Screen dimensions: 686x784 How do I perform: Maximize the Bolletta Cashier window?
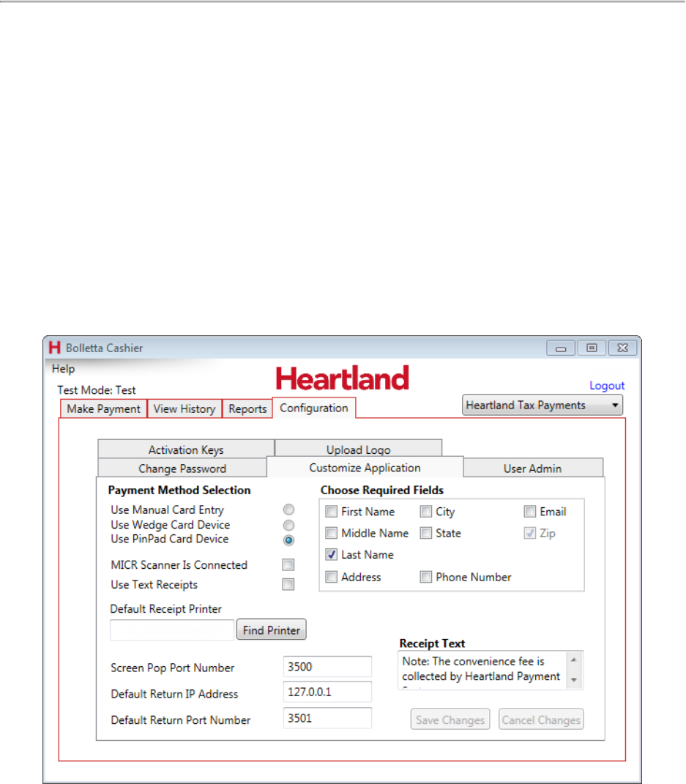tap(592, 348)
